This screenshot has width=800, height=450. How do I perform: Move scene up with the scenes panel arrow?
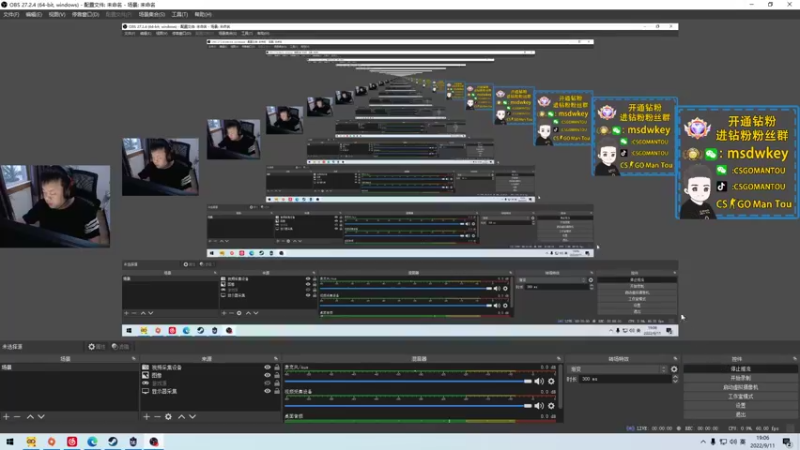click(30, 417)
